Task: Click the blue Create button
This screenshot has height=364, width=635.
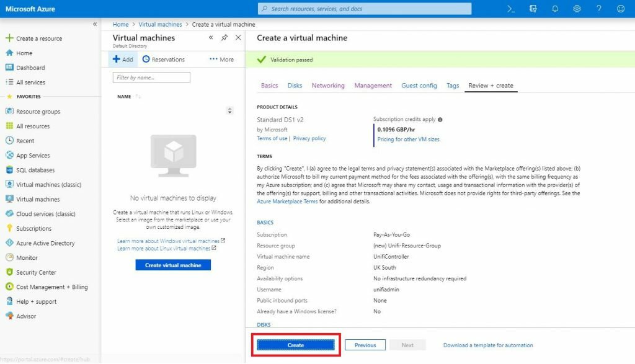Action: pos(296,345)
